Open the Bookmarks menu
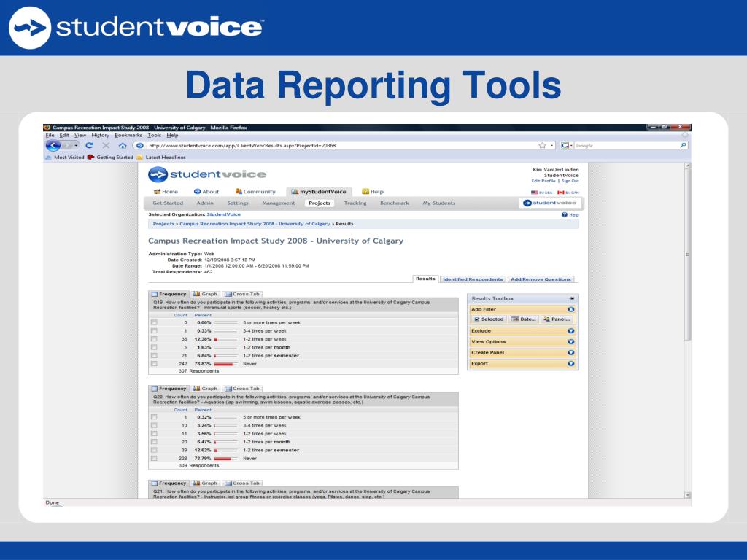The image size is (747, 560). click(x=128, y=135)
